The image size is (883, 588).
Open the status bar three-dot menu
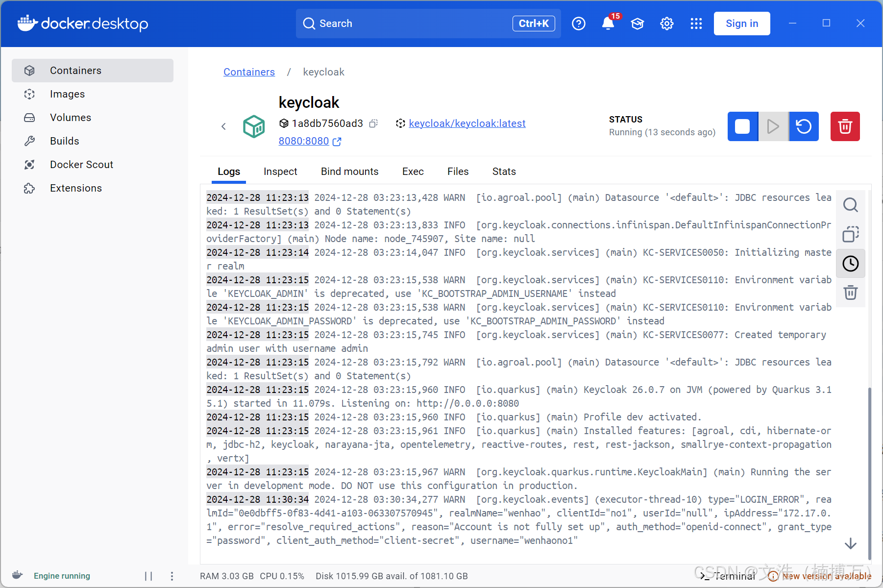172,576
